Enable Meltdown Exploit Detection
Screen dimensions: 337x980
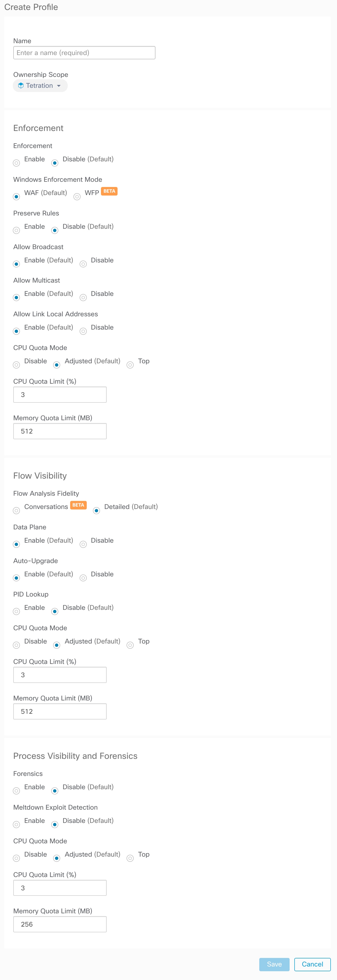point(16,824)
